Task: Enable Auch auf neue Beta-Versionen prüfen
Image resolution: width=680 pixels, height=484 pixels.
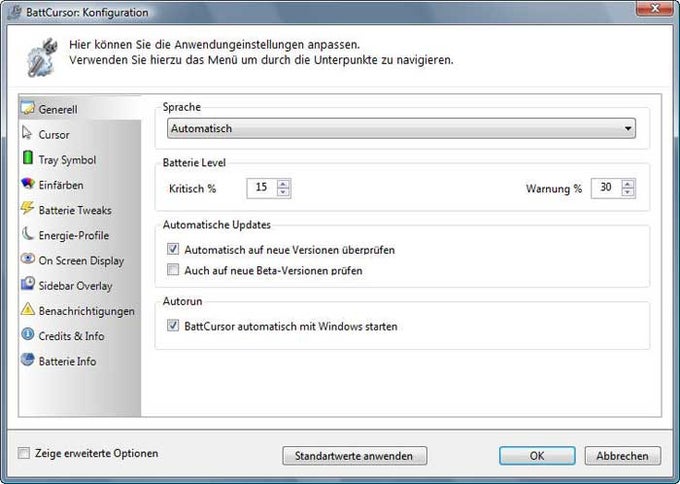Action: coord(173,270)
